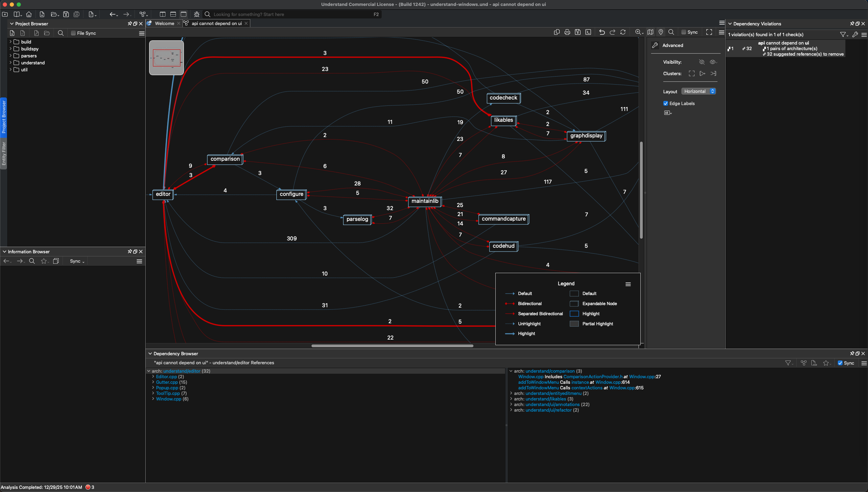
Task: Disable Sync in Dependency Browser
Action: (840, 363)
